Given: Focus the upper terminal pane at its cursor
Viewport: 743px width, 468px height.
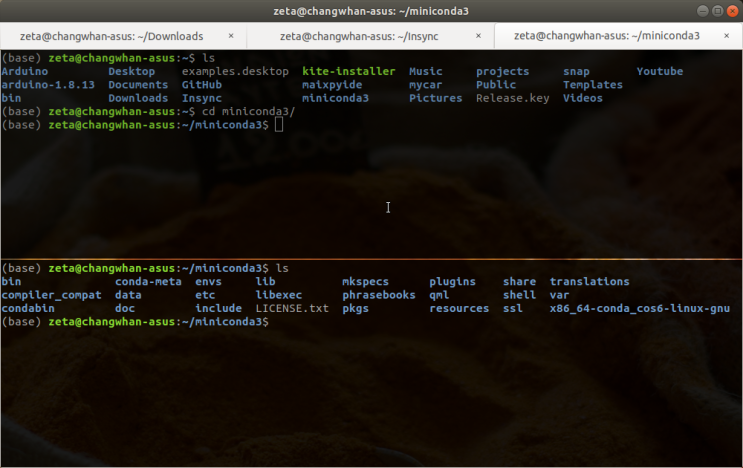Looking at the screenshot, I should coord(279,125).
